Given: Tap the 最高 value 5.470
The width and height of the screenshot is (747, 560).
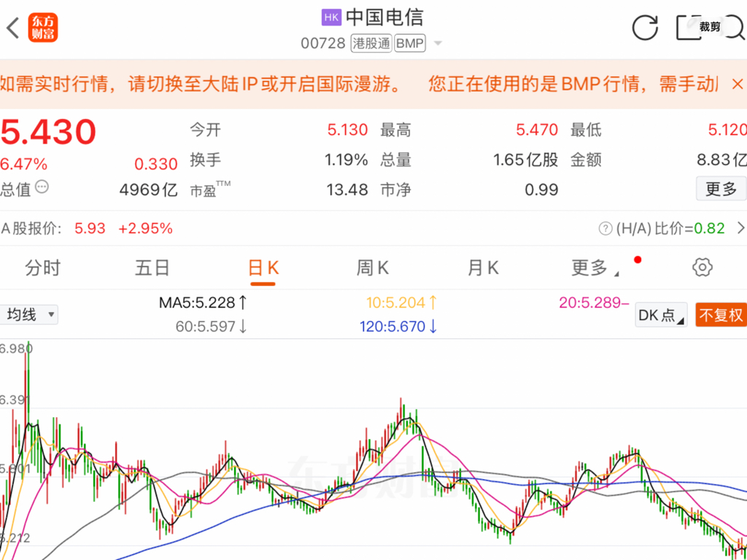Looking at the screenshot, I should click(537, 130).
